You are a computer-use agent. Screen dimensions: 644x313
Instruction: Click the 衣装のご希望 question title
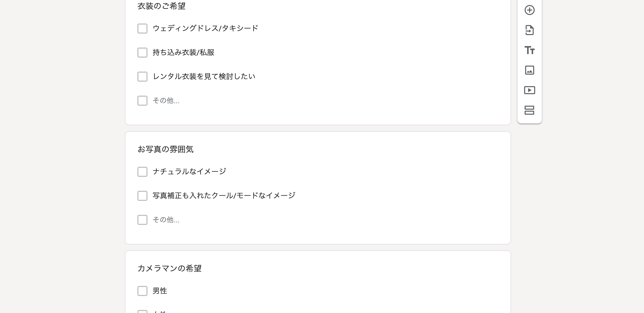(162, 6)
